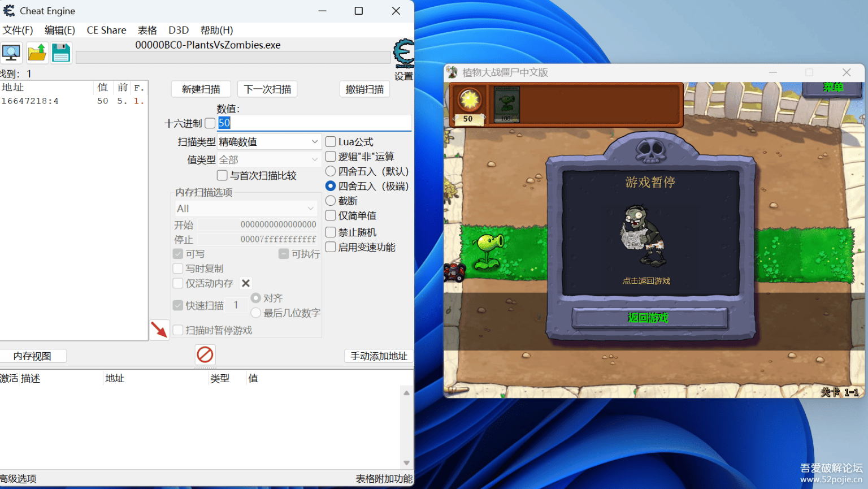Image resolution: width=868 pixels, height=489 pixels.
Task: Click the red clear list icon
Action: pos(205,354)
